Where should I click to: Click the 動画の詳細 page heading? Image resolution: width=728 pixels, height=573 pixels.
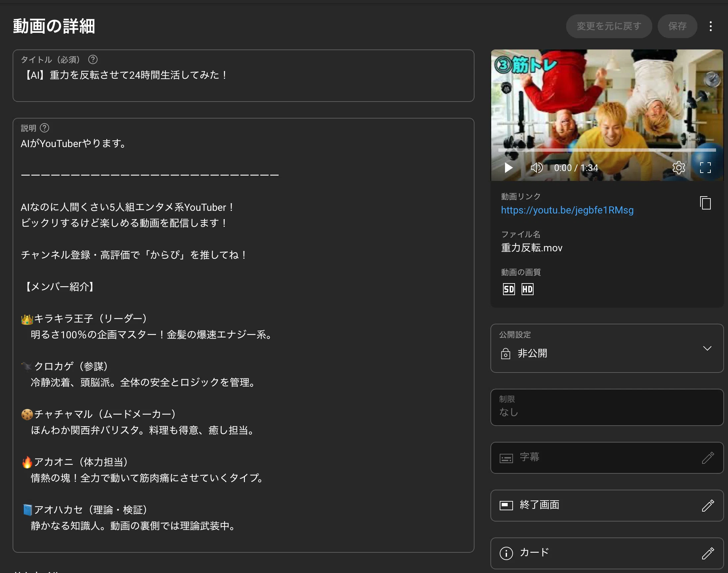[54, 26]
